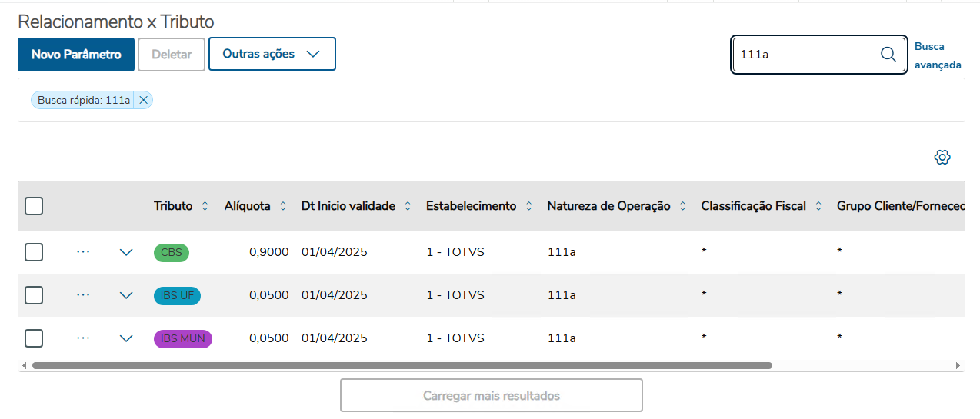Sort by the Alíquota column
Viewport: 980px width, 419px height.
point(283,206)
